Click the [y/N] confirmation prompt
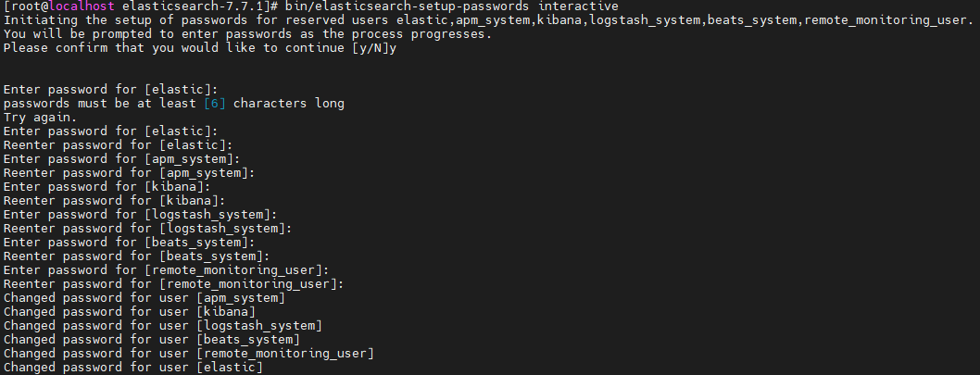Screen dimensions: 980x375 (370, 48)
